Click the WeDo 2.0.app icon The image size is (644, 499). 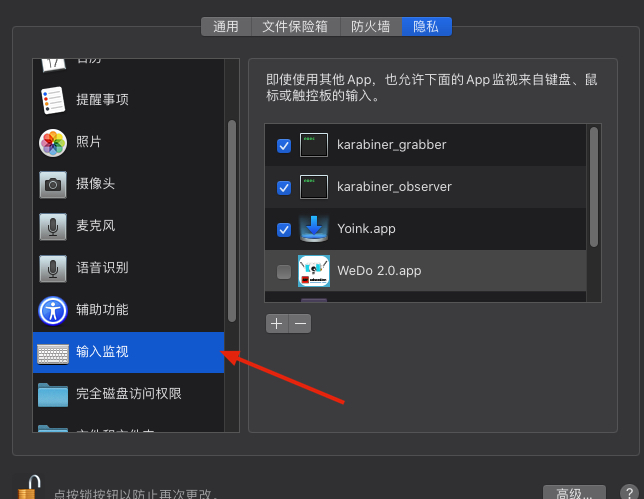click(314, 271)
